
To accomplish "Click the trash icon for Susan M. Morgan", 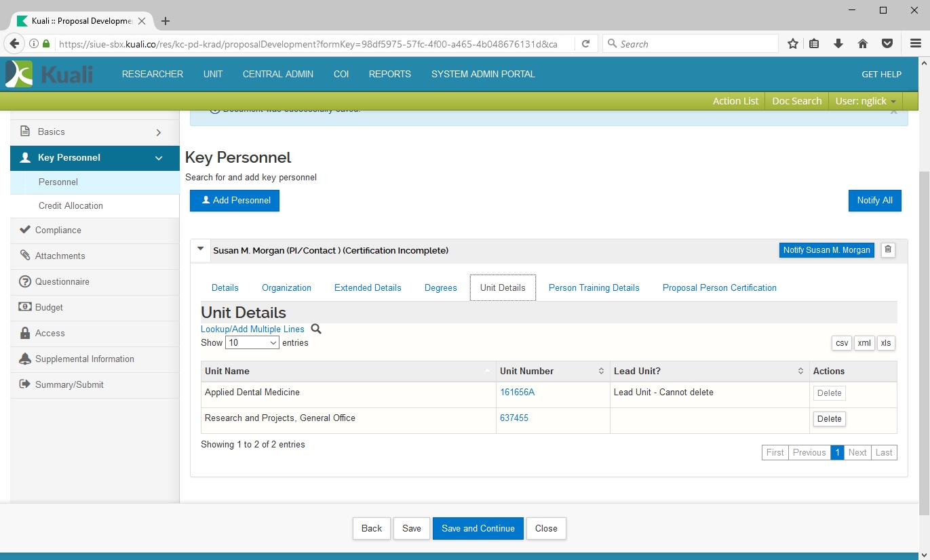I will pyautogui.click(x=888, y=250).
